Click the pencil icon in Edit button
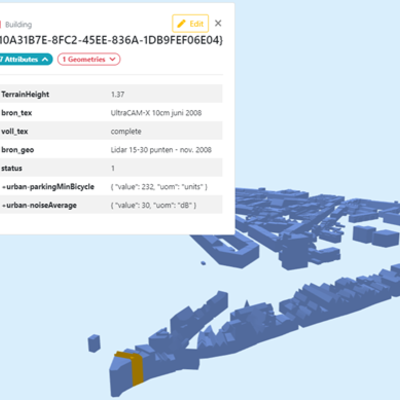This screenshot has height=400, width=400. [x=181, y=24]
